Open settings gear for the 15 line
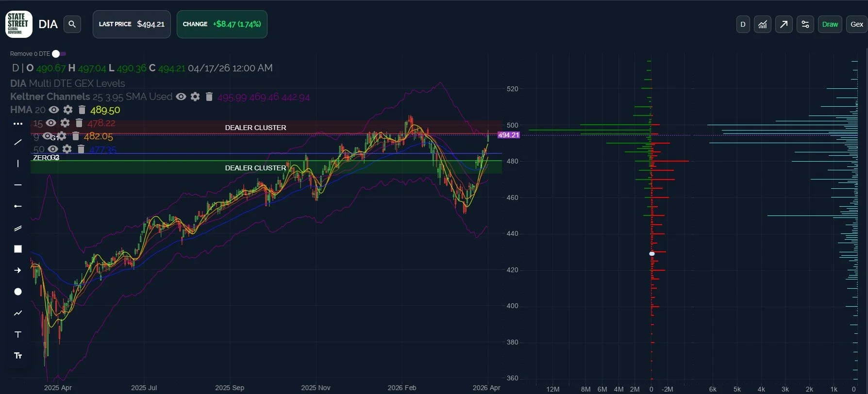 [x=65, y=123]
